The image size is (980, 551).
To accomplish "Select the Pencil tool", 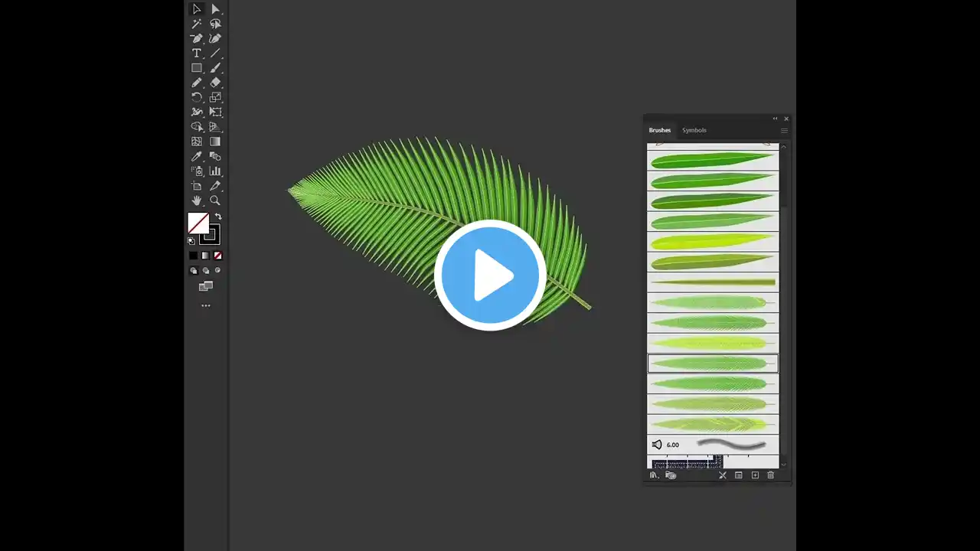I will click(197, 83).
